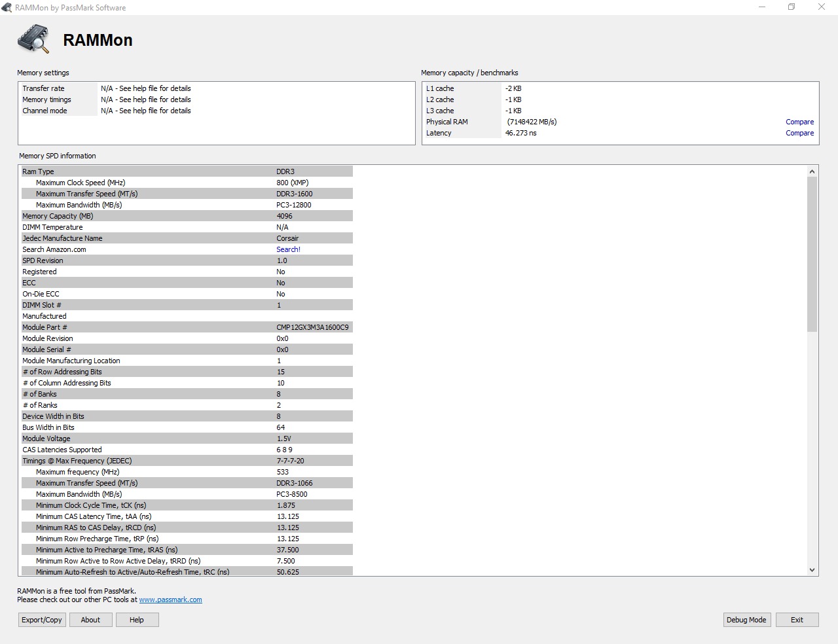838x644 pixels.
Task: Select the L2 cache row
Action: 620,99
